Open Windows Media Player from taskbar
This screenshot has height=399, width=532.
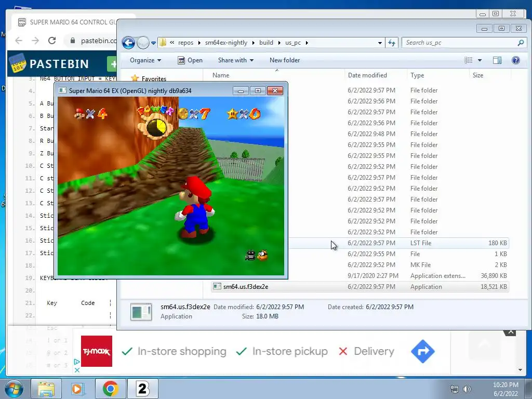78,389
